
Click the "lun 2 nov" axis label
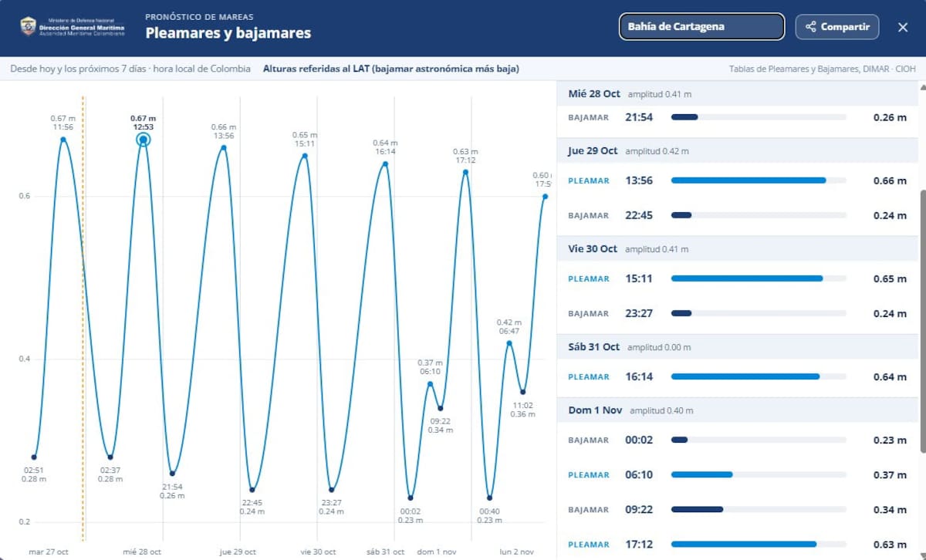click(516, 552)
